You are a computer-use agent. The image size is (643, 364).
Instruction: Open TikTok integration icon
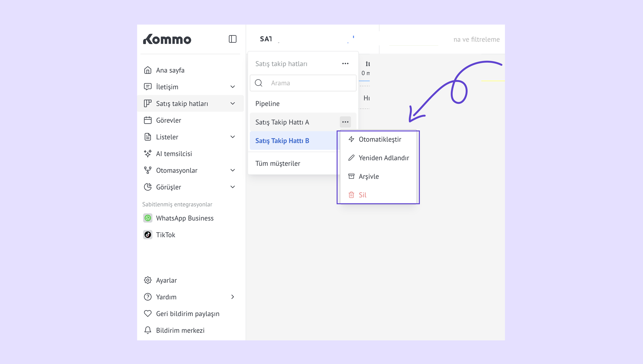148,235
